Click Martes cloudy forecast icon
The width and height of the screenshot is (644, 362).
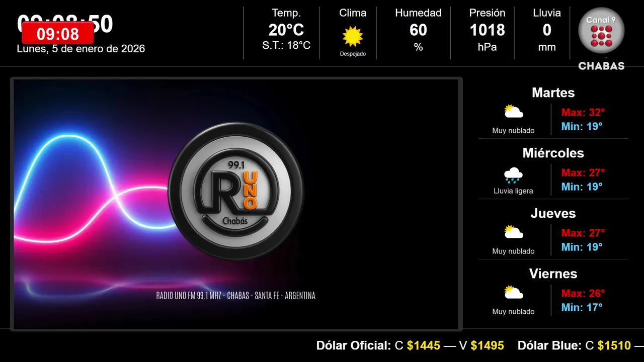point(514,111)
